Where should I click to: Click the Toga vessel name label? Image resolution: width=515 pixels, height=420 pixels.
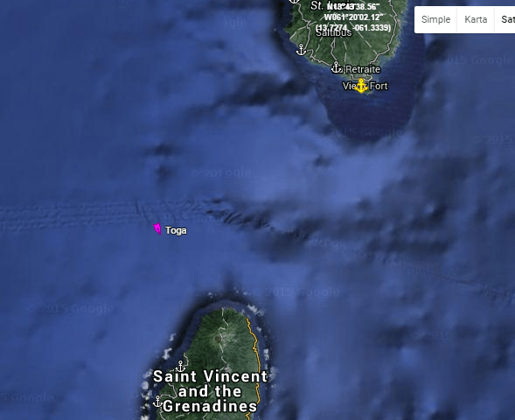(x=176, y=230)
